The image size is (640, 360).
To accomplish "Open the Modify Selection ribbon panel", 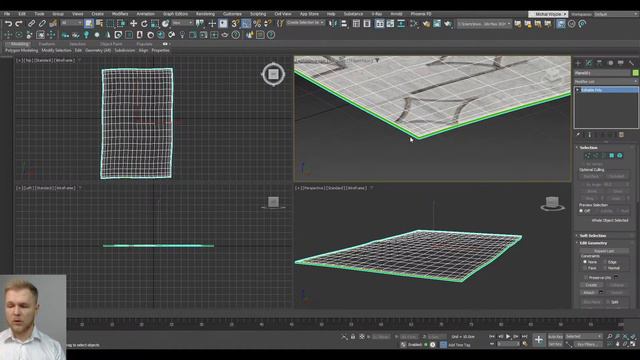I will pyautogui.click(x=56, y=50).
